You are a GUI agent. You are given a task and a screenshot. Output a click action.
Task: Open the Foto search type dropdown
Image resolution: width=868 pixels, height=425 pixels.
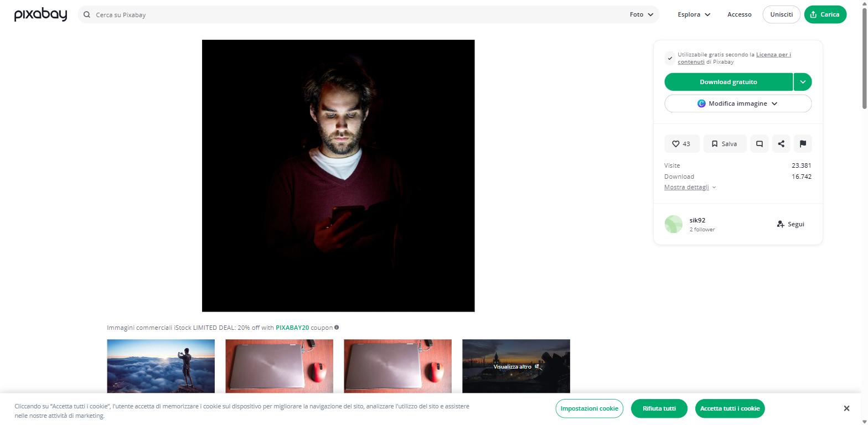click(642, 15)
